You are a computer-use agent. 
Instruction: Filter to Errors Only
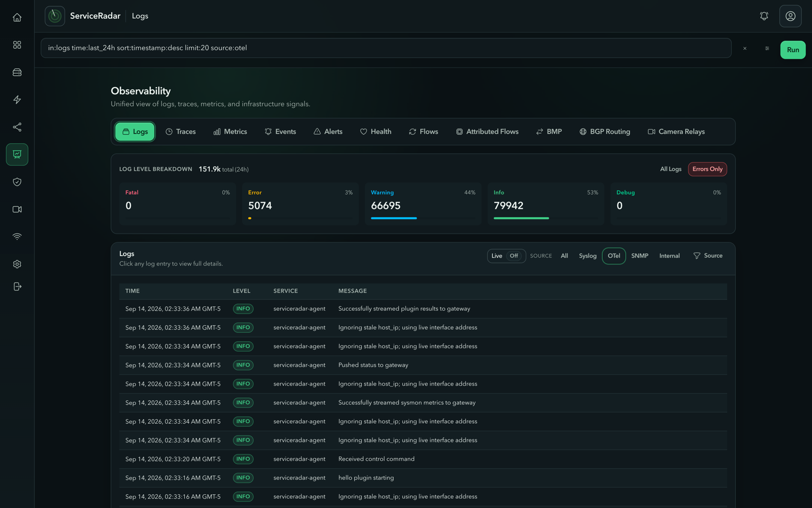pos(707,169)
